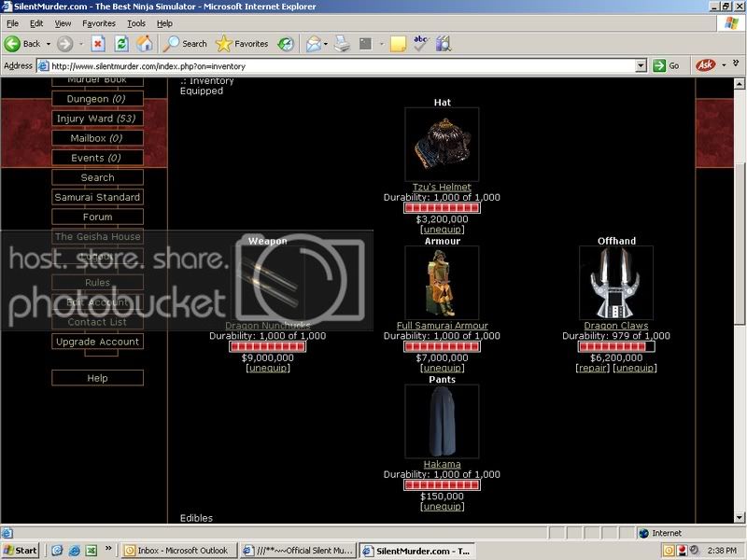Unequip Full Samurai Armour

coord(442,368)
